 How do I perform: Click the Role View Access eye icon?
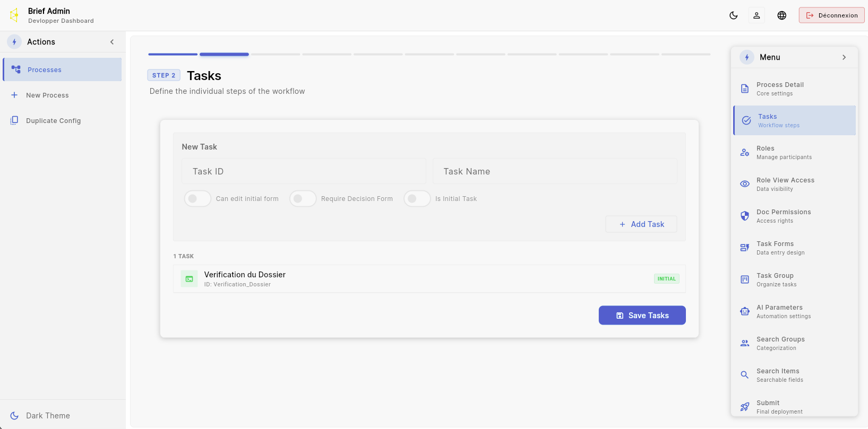point(745,184)
